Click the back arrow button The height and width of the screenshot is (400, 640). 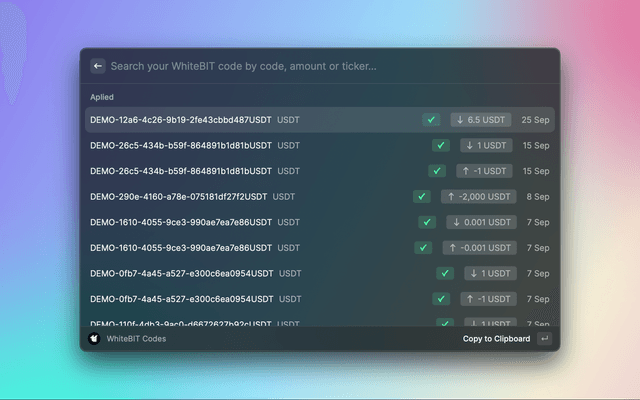pos(98,66)
